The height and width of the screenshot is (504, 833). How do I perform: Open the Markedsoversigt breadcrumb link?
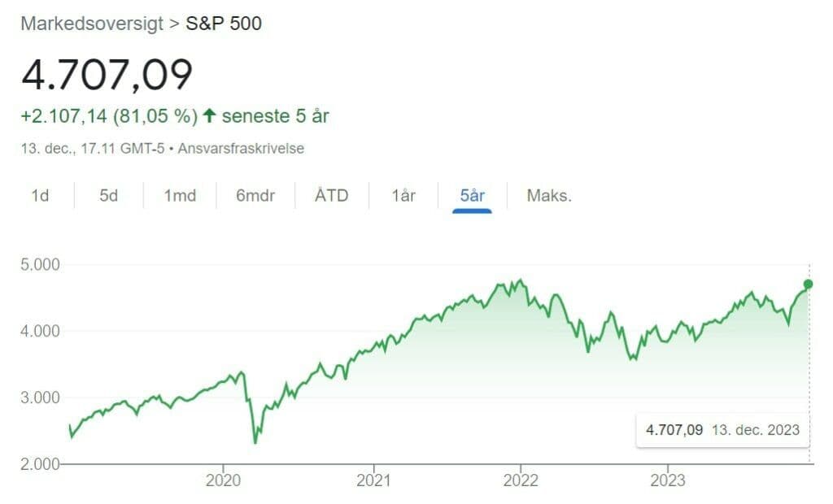[x=91, y=24]
